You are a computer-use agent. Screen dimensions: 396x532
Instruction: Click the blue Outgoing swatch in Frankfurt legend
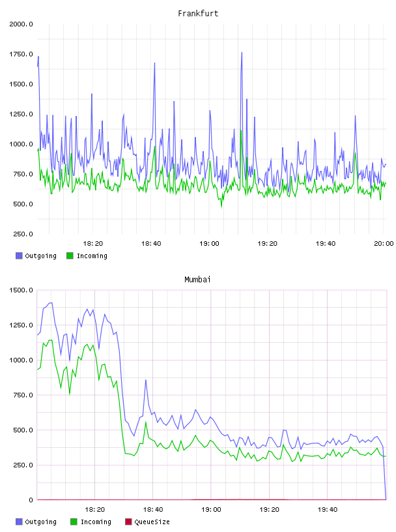click(x=19, y=256)
